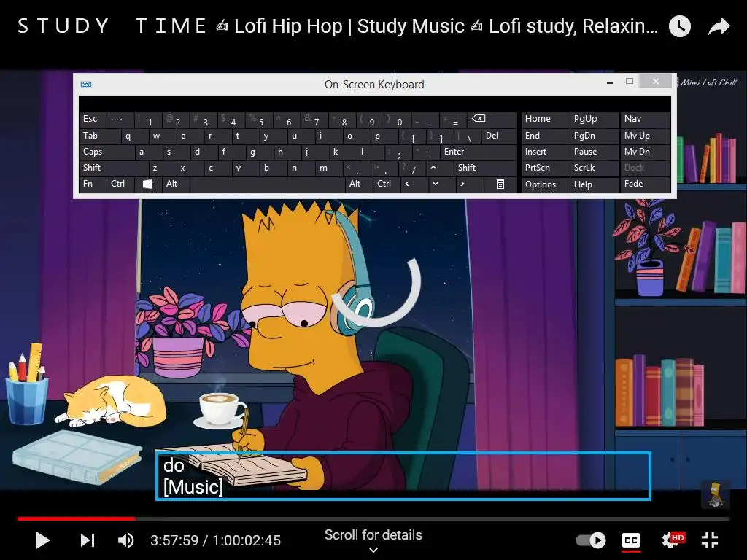Image resolution: width=747 pixels, height=560 pixels.
Task: Click the semicolon key
Action: point(398,152)
